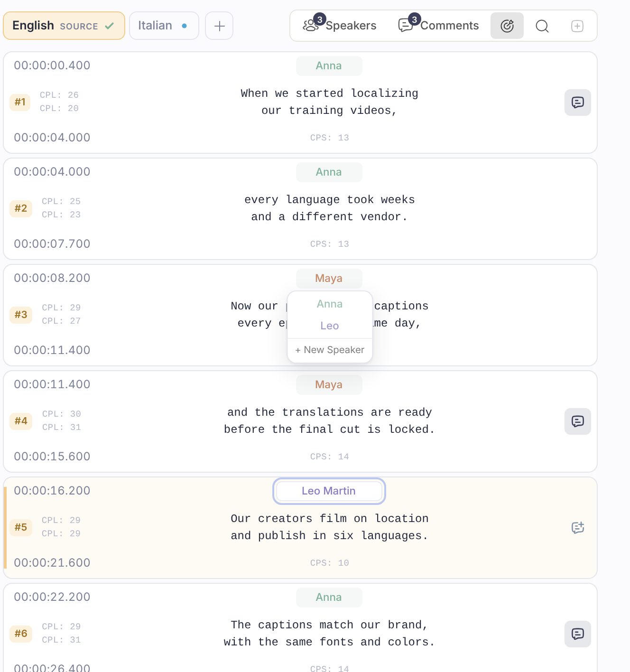
Task: Open comment on subtitle #6
Action: [x=578, y=634]
